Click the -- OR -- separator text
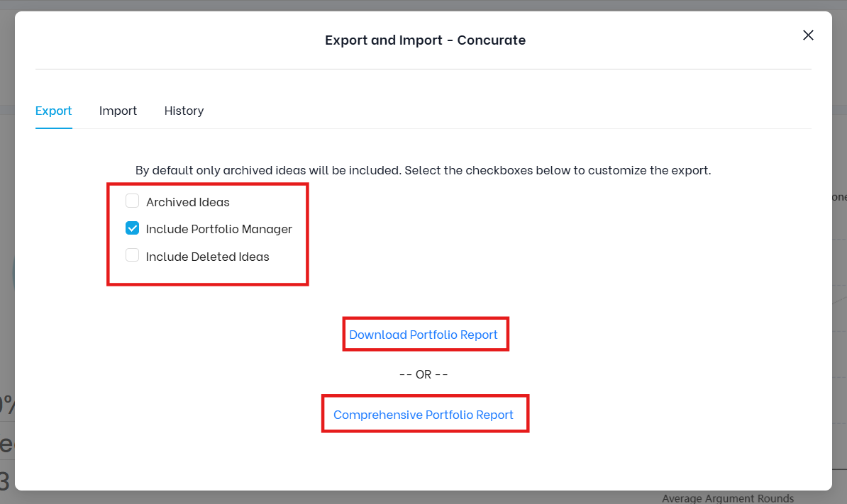The width and height of the screenshot is (847, 504). [423, 374]
